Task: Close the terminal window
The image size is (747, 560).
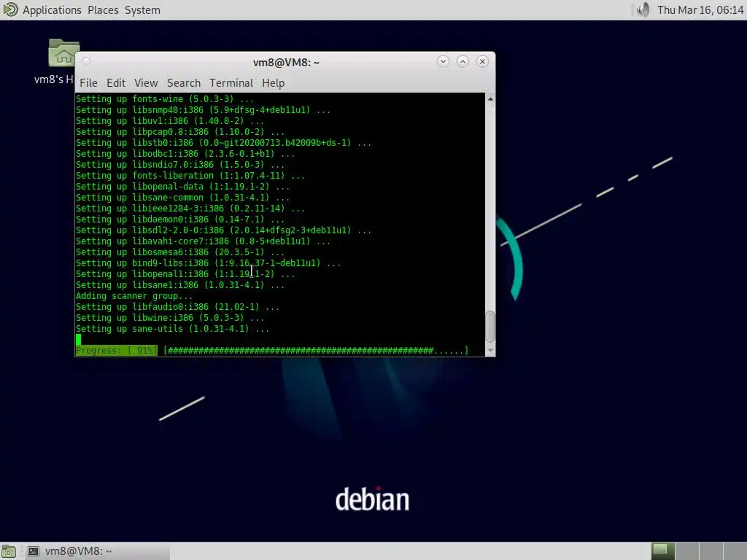Action: coord(482,61)
